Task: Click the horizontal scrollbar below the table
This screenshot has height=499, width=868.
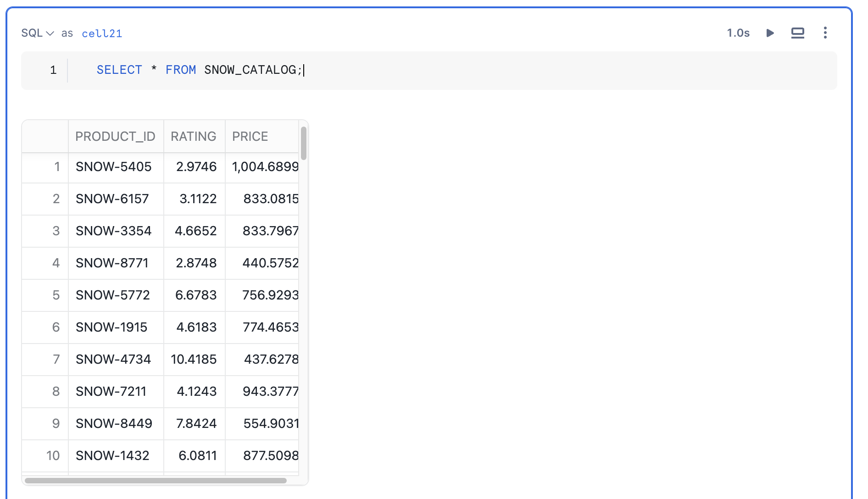Action: pyautogui.click(x=154, y=481)
